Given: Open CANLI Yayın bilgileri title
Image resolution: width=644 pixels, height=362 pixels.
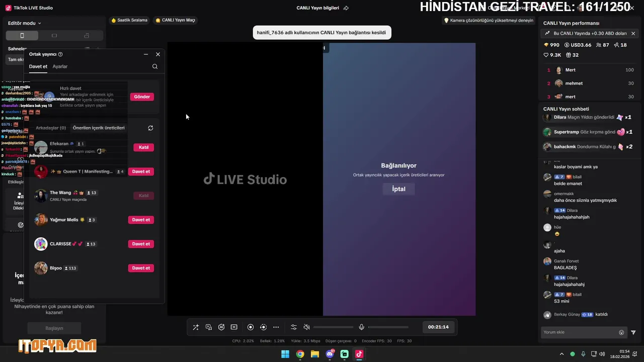Looking at the screenshot, I should coord(318,8).
